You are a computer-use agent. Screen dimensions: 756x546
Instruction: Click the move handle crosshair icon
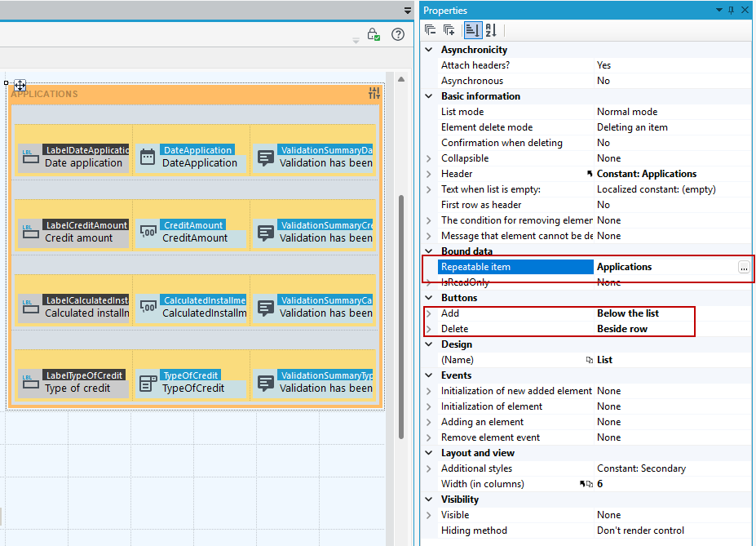(20, 86)
